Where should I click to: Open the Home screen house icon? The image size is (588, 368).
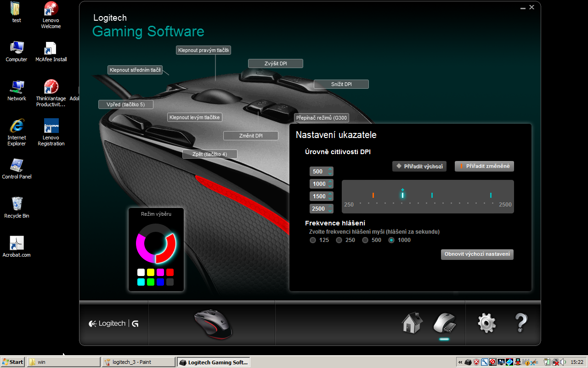[412, 322]
